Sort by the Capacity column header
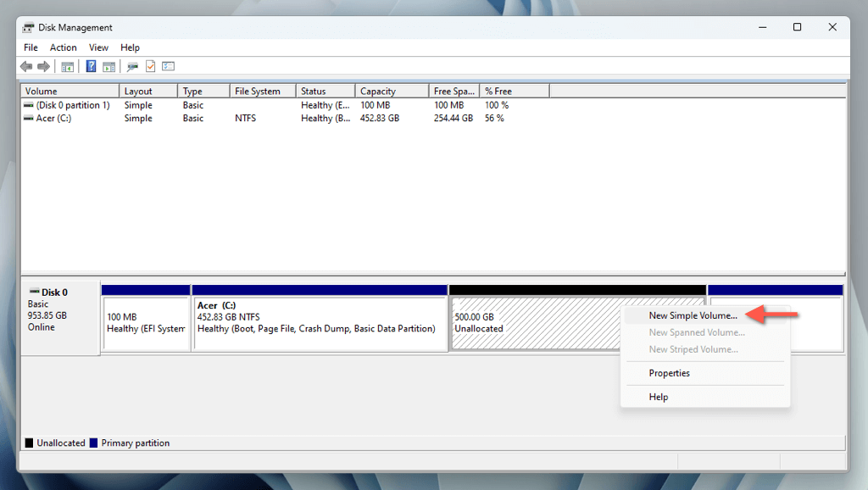868x490 pixels. click(x=392, y=91)
